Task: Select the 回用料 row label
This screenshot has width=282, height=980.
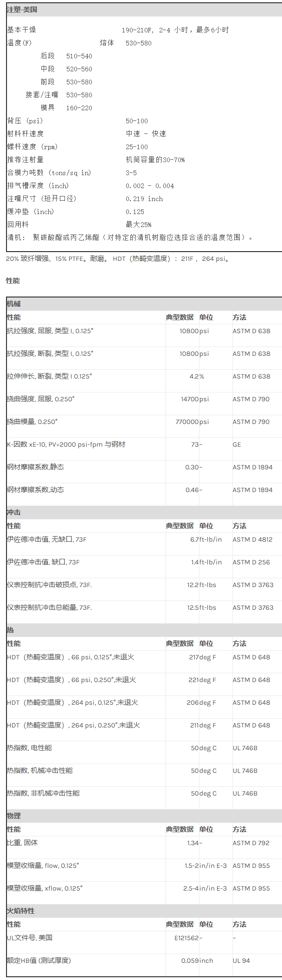Action: click(18, 225)
